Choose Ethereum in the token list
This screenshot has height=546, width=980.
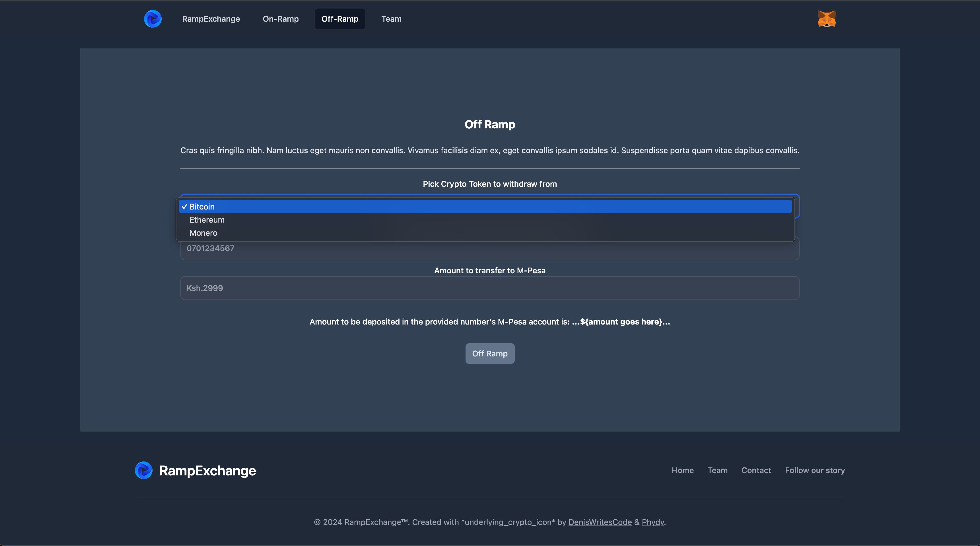pos(485,220)
